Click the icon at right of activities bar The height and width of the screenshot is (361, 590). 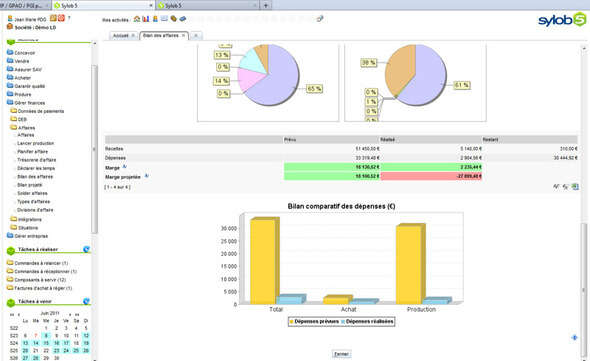point(319,18)
